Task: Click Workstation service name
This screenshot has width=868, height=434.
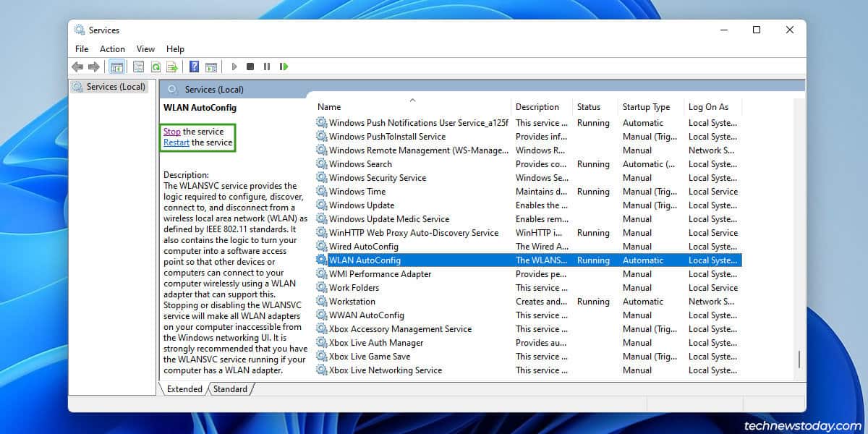Action: pos(352,302)
